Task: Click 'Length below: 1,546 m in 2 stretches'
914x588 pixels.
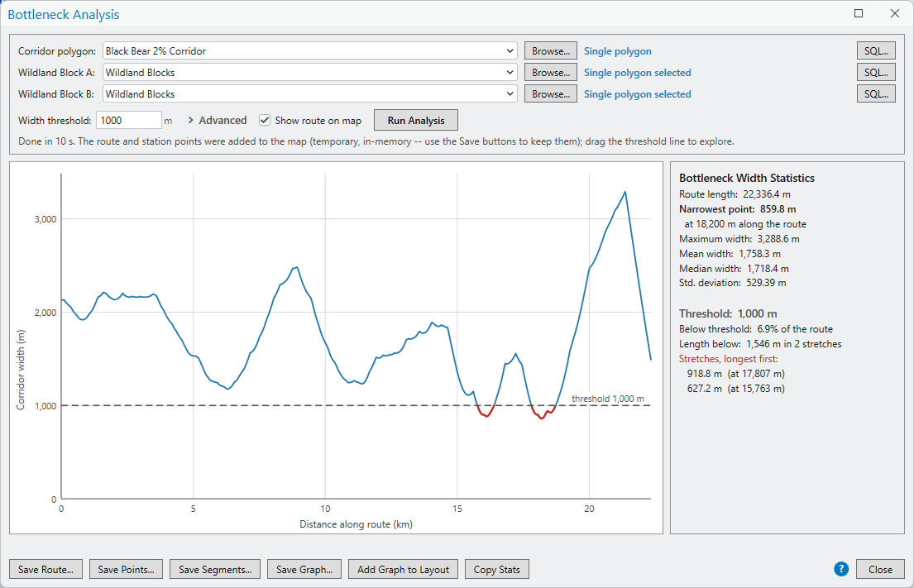Action: click(760, 344)
